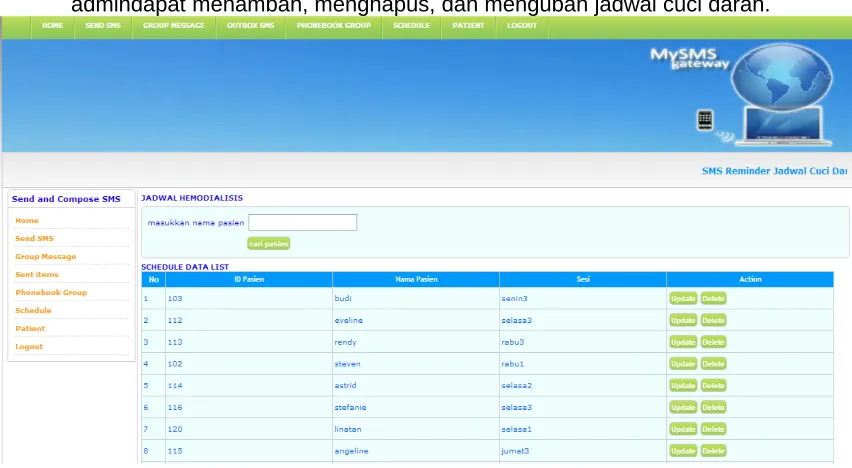
Task: Go to GROUP MESSAGE in top navigation
Action: tap(174, 26)
